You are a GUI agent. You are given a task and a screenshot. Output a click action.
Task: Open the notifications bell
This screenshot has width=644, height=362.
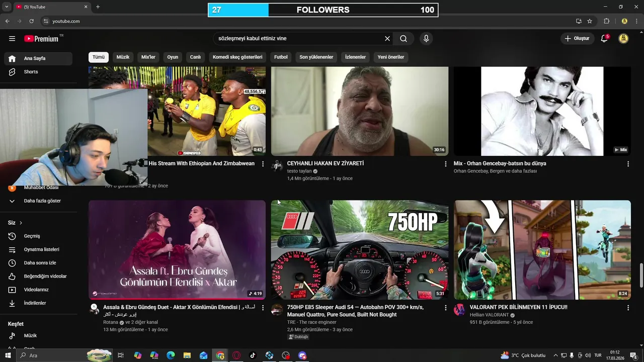[x=604, y=39]
